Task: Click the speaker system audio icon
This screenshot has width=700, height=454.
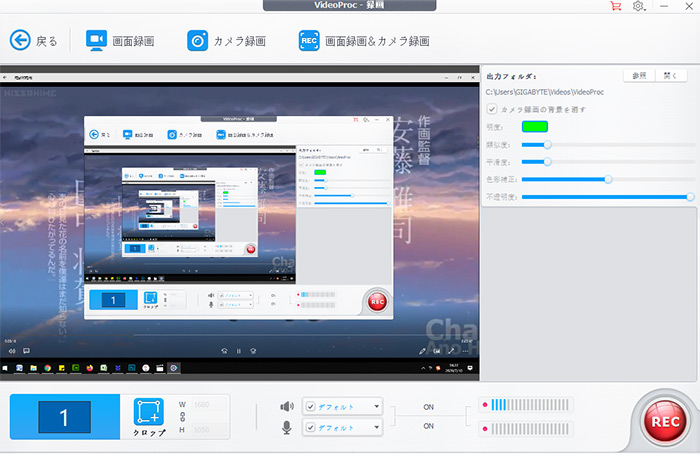Action: pyautogui.click(x=287, y=406)
